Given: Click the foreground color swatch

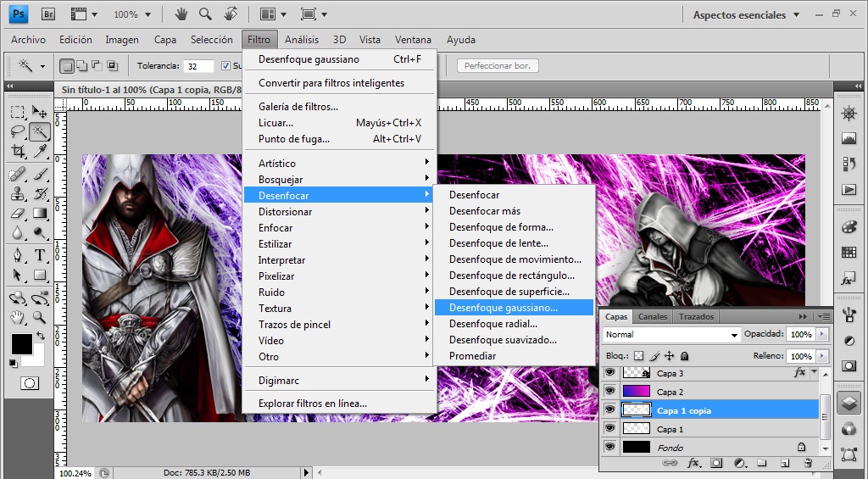Looking at the screenshot, I should 21,343.
